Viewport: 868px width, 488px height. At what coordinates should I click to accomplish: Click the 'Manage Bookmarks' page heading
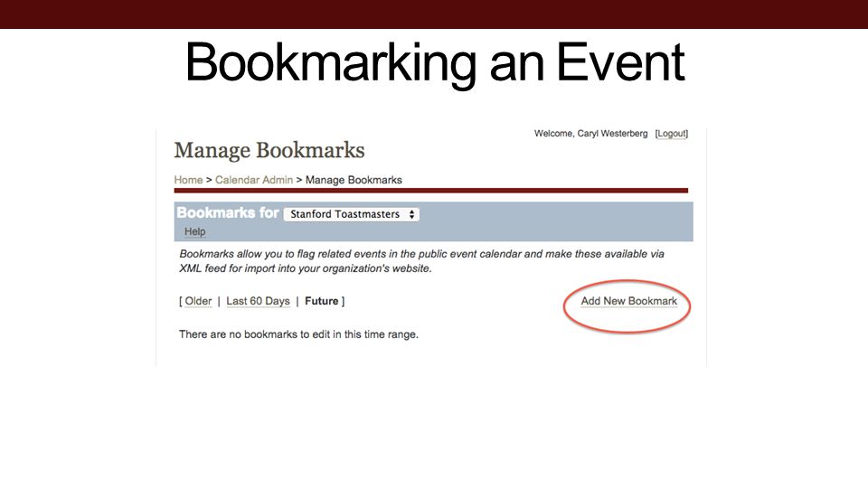coord(269,150)
